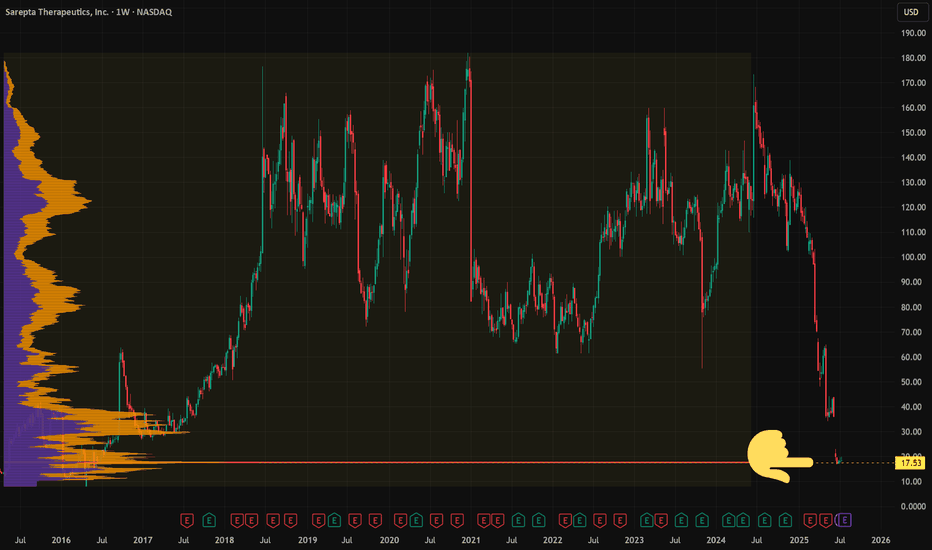Click the red earnings marker between 2022 and Jul 2022
Screen dimensions: 932x550
[565, 521]
